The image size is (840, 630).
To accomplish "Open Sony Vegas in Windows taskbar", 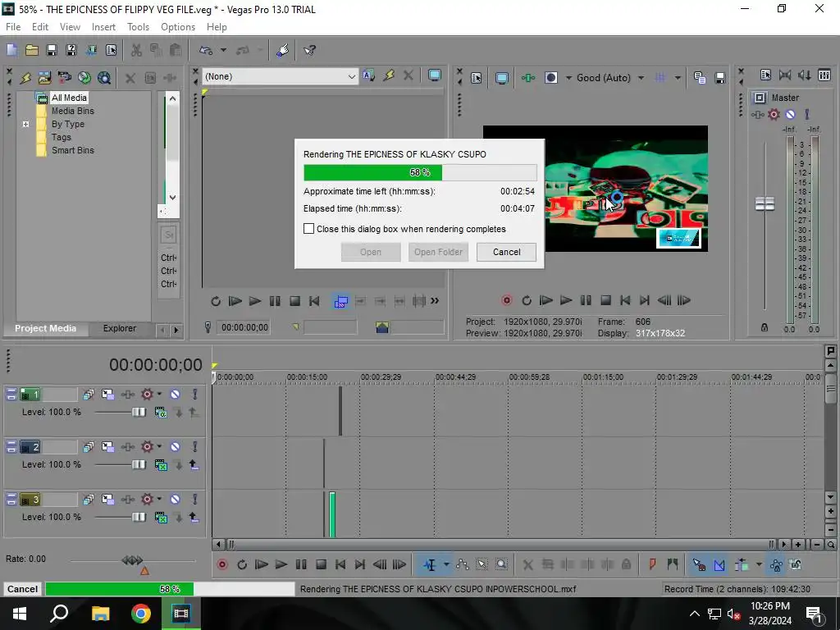I will pos(180,614).
